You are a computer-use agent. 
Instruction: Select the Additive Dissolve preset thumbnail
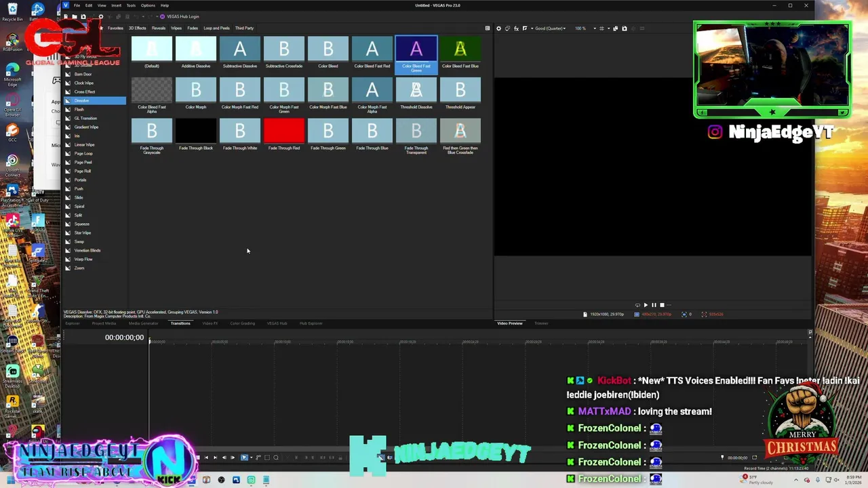point(196,49)
